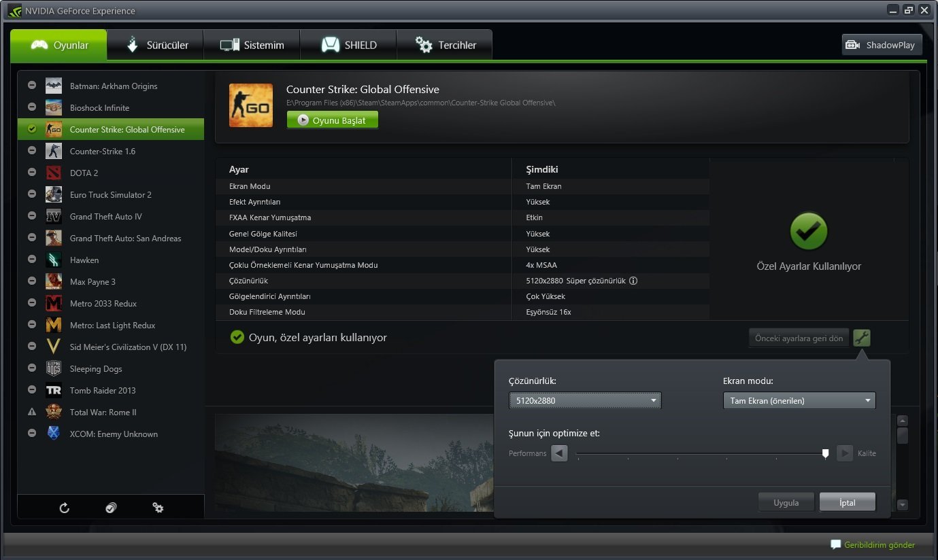This screenshot has height=560, width=938.
Task: Toggle optimization status for DOTA 2
Action: [x=31, y=173]
